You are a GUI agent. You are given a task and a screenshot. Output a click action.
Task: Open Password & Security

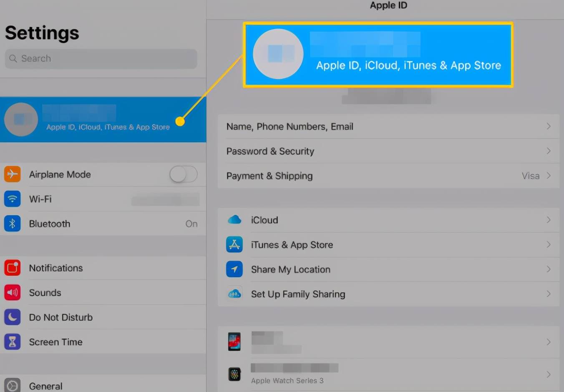[388, 151]
